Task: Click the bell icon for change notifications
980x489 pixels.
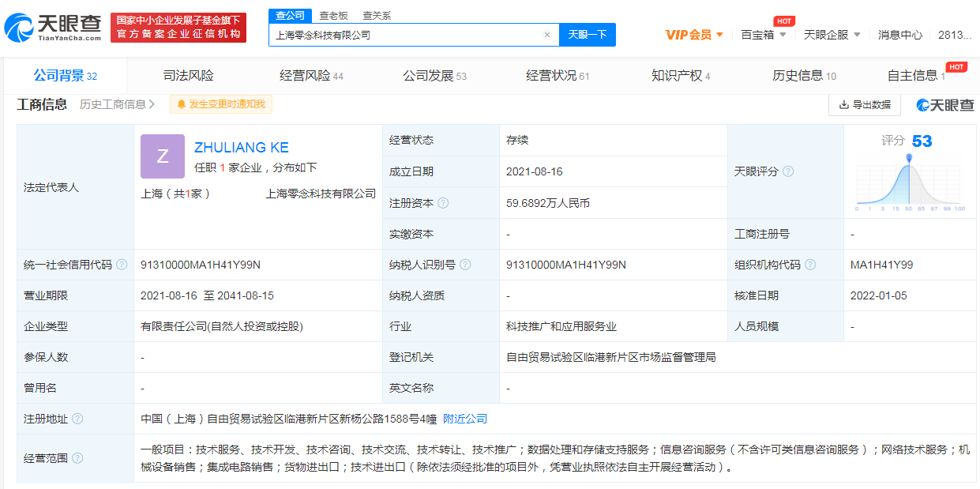Action: click(182, 104)
